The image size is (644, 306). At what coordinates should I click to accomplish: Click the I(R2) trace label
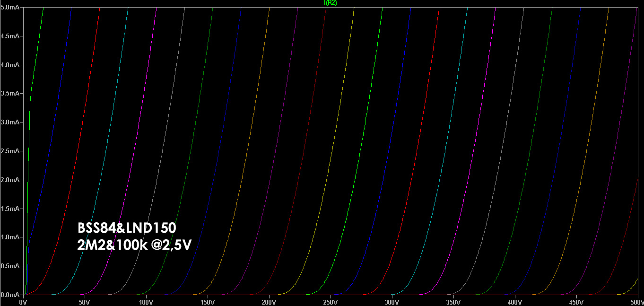[330, 3]
